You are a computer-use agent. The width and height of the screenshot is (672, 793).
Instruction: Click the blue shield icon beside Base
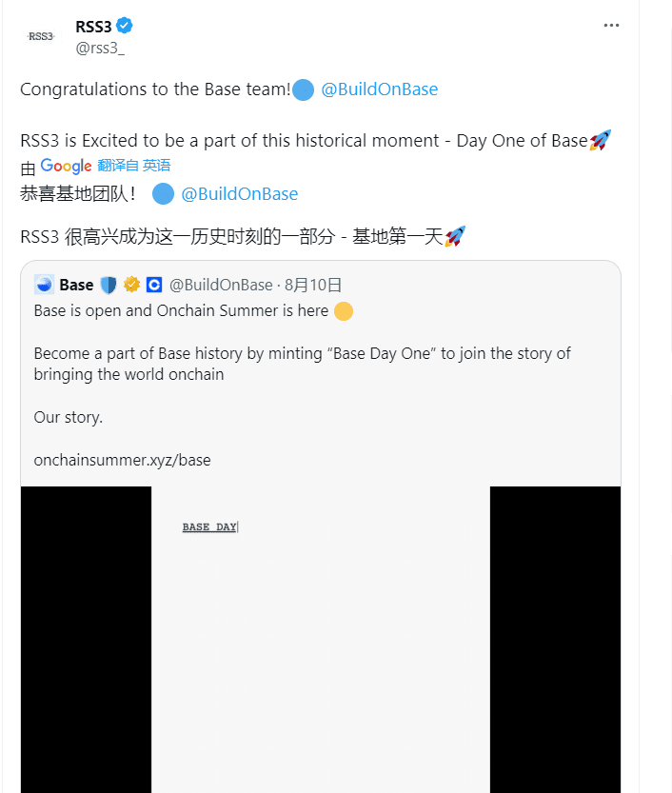tap(108, 285)
